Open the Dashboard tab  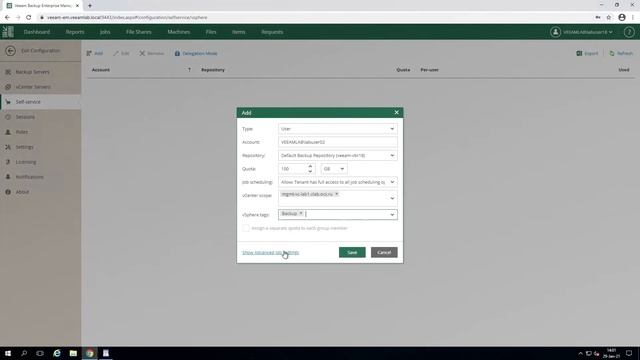(x=37, y=32)
